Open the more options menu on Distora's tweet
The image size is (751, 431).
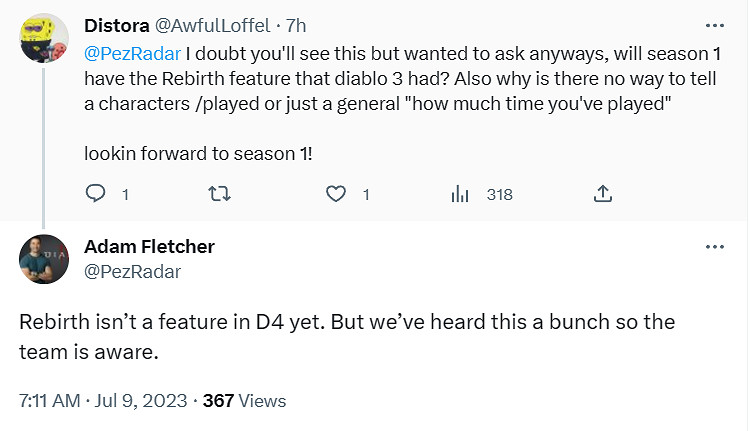coord(714,24)
